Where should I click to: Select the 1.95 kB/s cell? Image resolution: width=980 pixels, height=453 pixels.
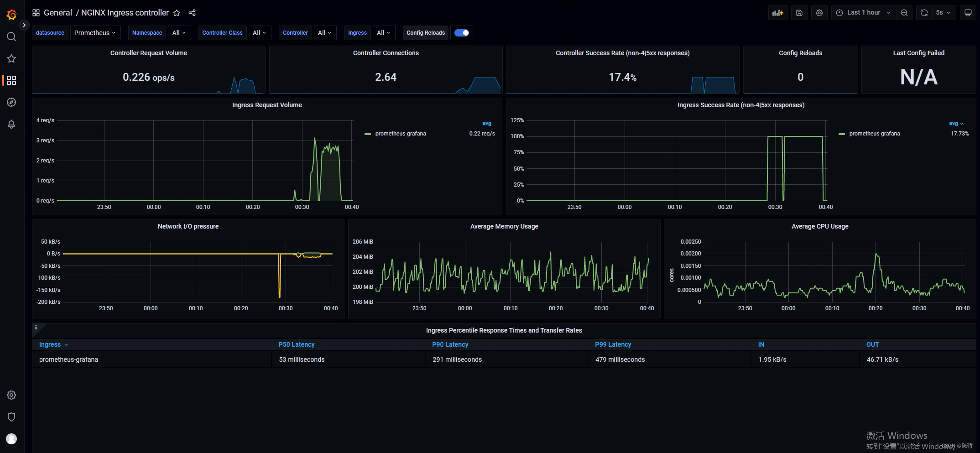805,359
